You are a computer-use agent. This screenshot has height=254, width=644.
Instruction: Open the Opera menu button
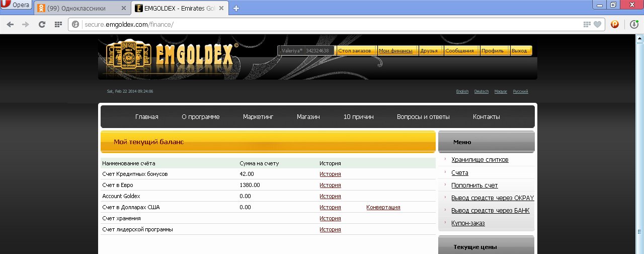click(x=17, y=5)
